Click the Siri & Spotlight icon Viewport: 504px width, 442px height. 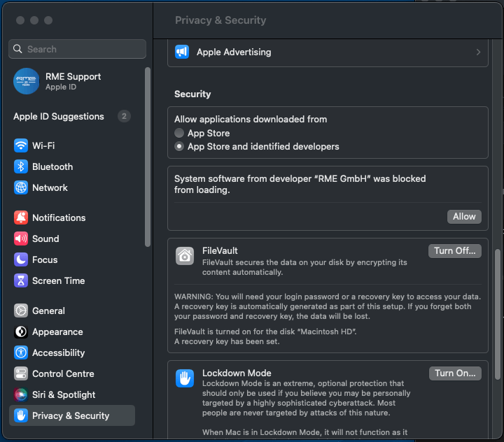tap(21, 394)
